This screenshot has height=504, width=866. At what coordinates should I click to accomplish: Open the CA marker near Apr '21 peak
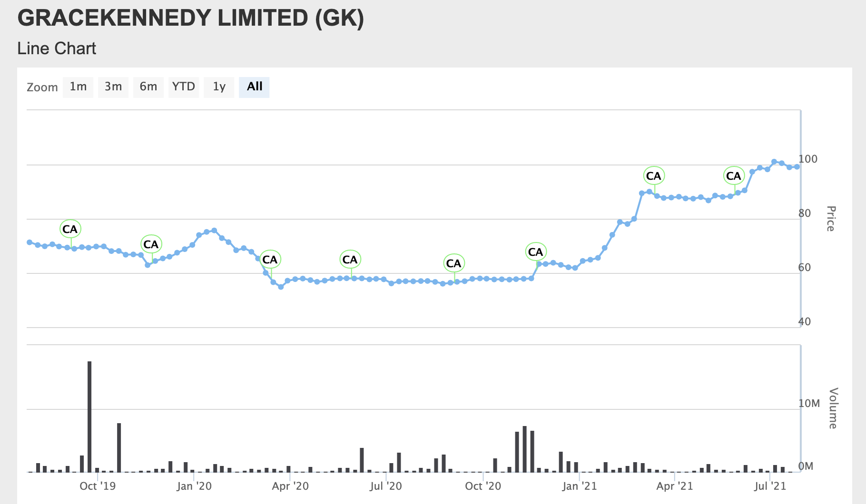(654, 175)
